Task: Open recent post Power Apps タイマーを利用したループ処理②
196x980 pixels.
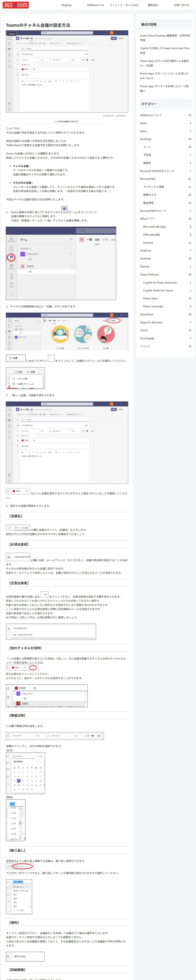Action: pyautogui.click(x=165, y=89)
